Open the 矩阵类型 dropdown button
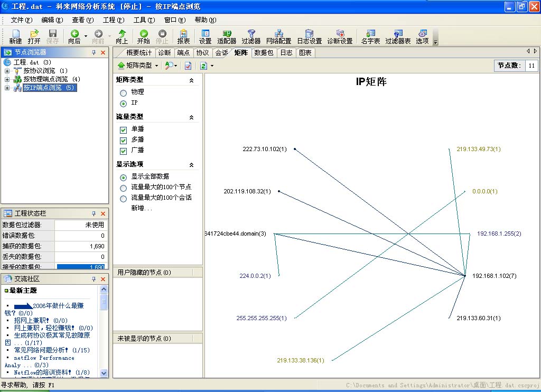Screen dimensions: 541x392 [137, 66]
